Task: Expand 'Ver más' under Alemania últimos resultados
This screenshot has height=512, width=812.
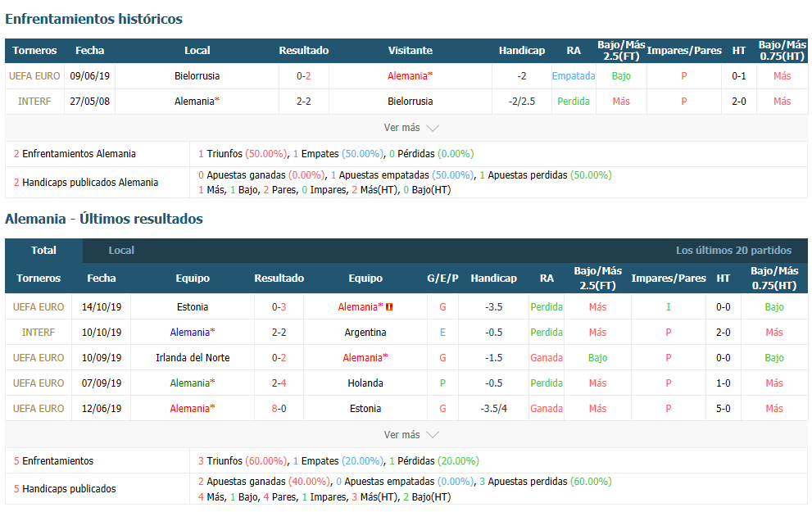Action: click(411, 435)
